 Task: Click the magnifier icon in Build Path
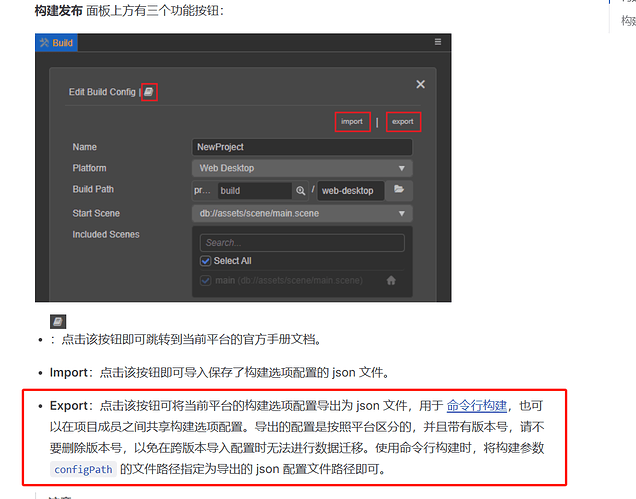(x=301, y=191)
